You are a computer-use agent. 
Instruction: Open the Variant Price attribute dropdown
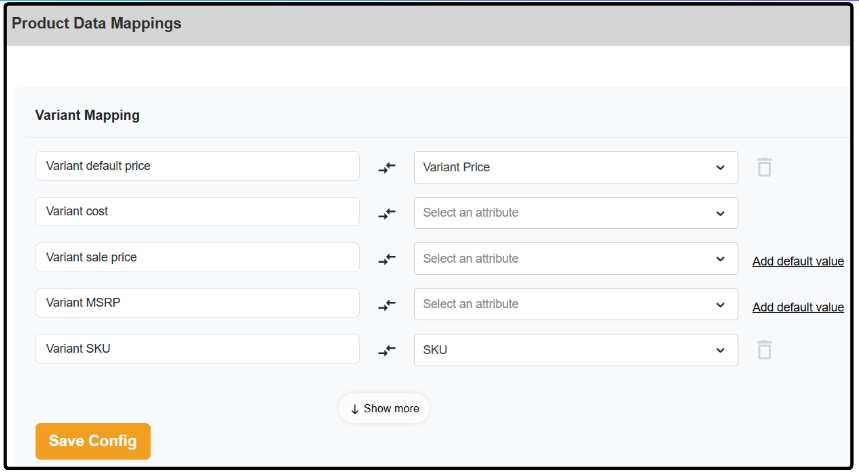click(575, 167)
